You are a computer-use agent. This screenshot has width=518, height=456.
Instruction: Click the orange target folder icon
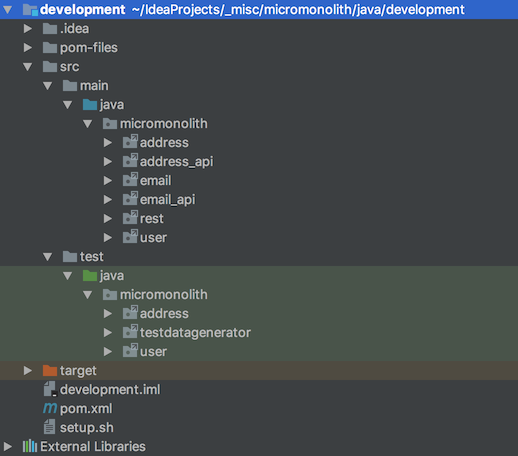(50, 370)
